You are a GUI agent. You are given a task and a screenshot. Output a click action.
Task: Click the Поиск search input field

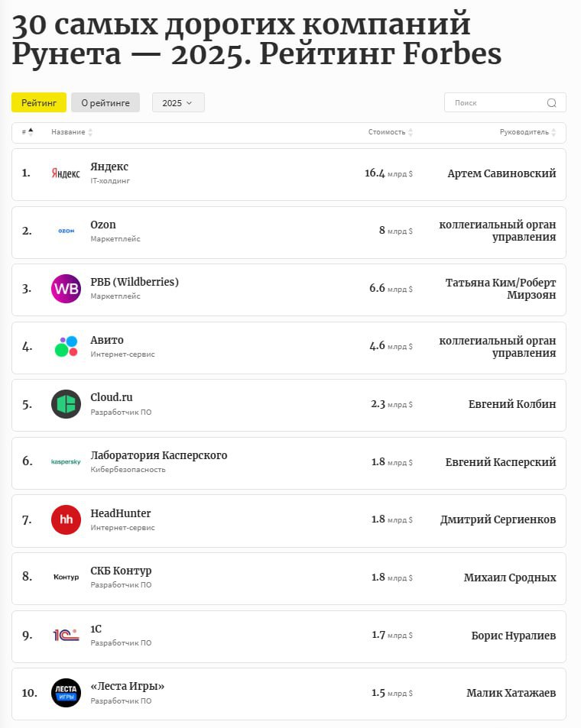point(495,103)
